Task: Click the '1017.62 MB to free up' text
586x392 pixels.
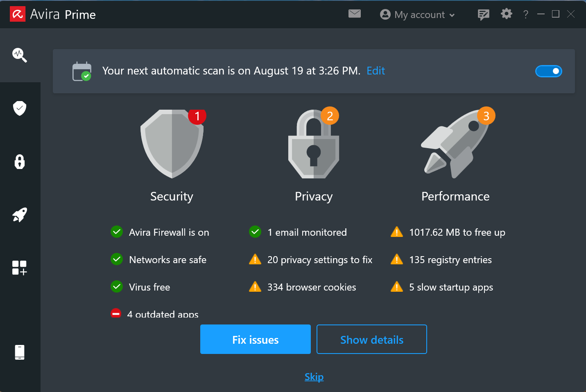Action: pos(457,232)
